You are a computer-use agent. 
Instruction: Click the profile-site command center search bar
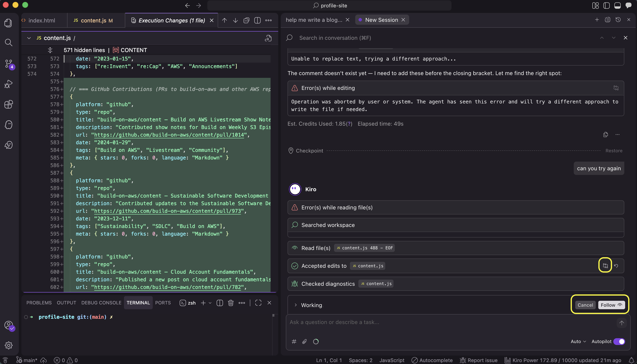pos(329,5)
